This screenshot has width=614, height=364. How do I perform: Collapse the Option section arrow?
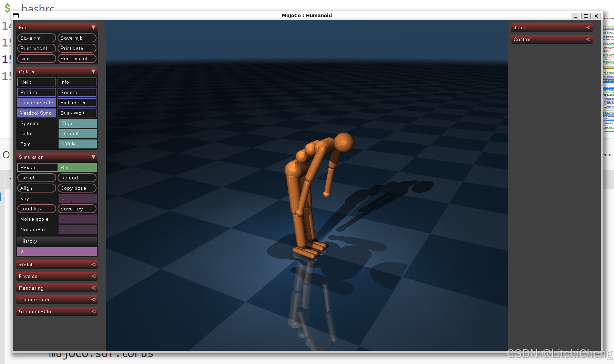pos(93,72)
